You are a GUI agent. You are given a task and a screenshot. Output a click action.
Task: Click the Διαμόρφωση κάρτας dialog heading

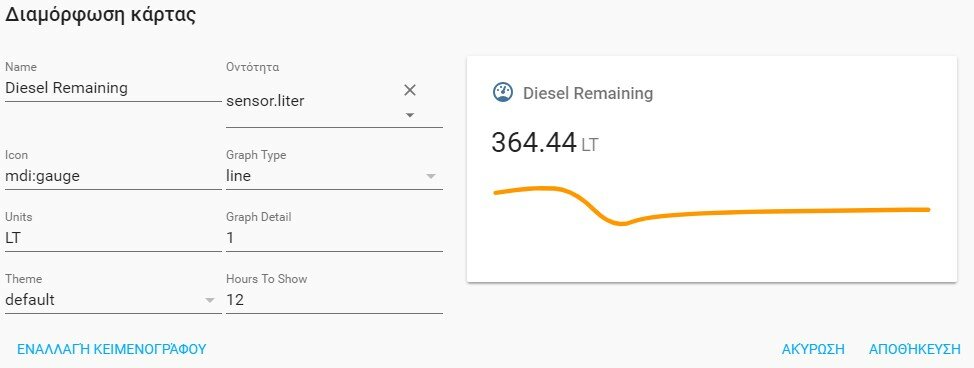tap(101, 17)
